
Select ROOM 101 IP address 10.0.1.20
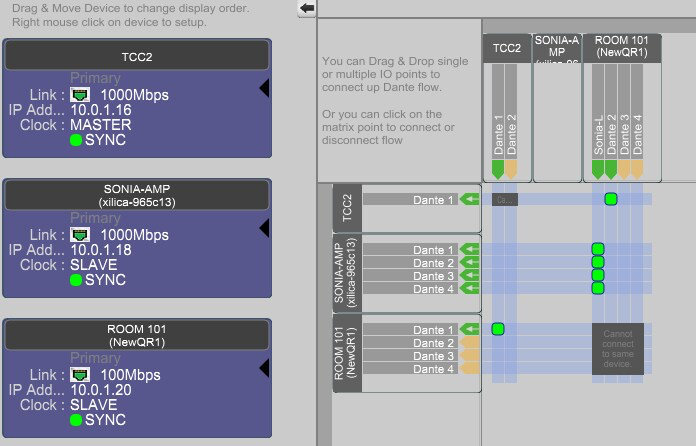click(x=101, y=390)
